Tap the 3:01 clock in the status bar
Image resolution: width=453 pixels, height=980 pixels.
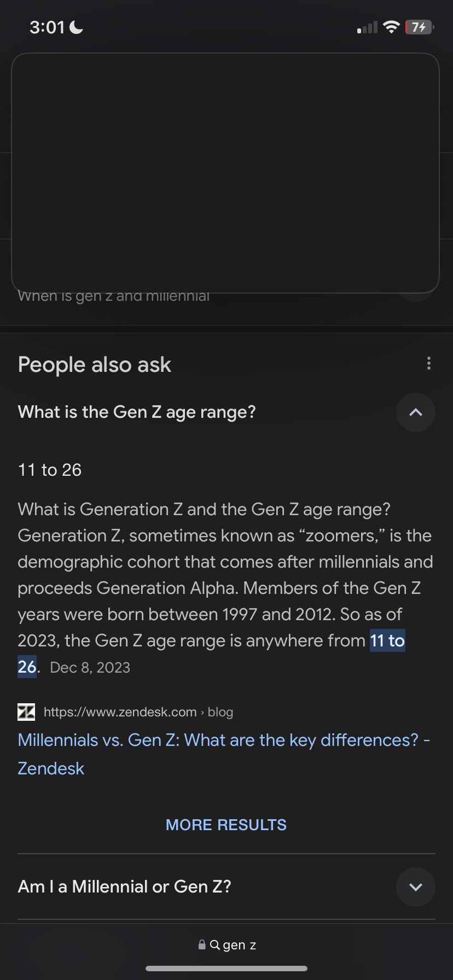[x=47, y=27]
